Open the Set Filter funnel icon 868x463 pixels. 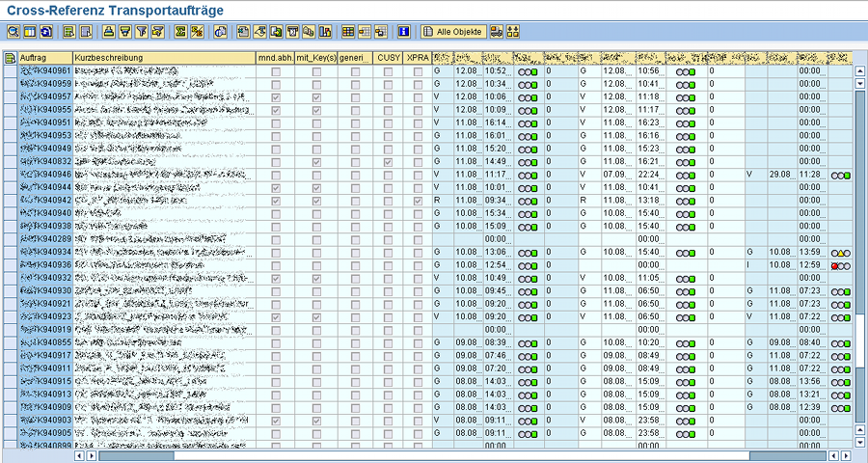142,32
